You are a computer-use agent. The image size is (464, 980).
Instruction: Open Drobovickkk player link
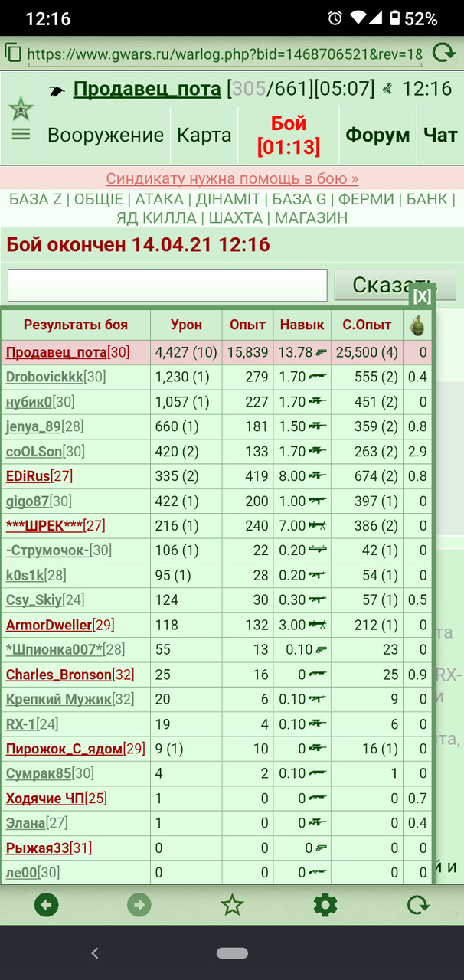tap(44, 377)
